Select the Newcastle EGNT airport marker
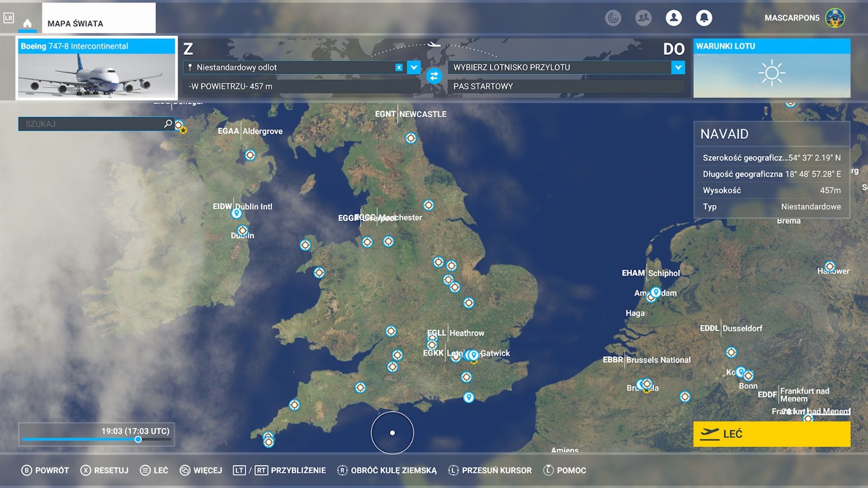 click(411, 138)
